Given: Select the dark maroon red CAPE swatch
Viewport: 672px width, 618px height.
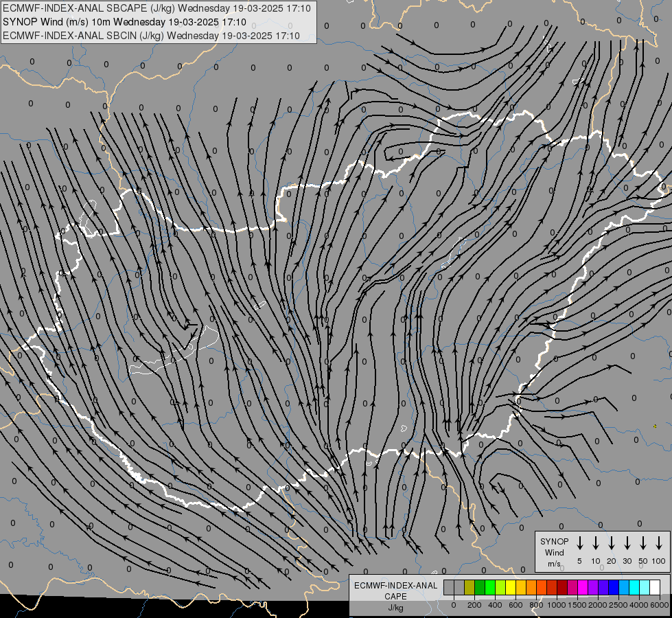Looking at the screenshot, I should coord(562,587).
